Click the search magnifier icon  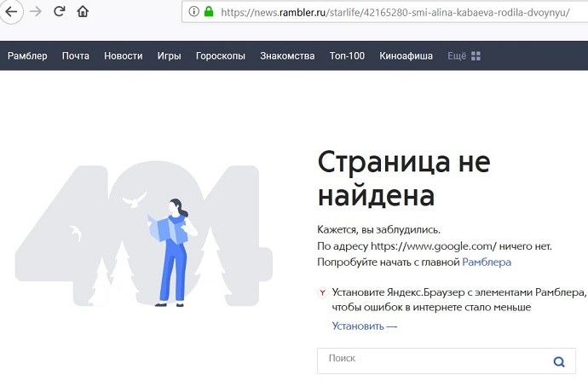tap(559, 361)
